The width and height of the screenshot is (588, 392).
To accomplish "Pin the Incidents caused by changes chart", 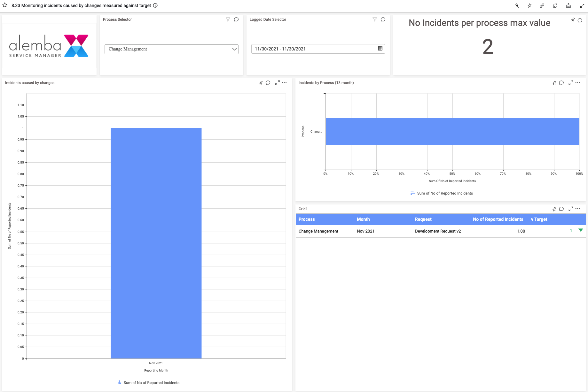I will coord(261,83).
